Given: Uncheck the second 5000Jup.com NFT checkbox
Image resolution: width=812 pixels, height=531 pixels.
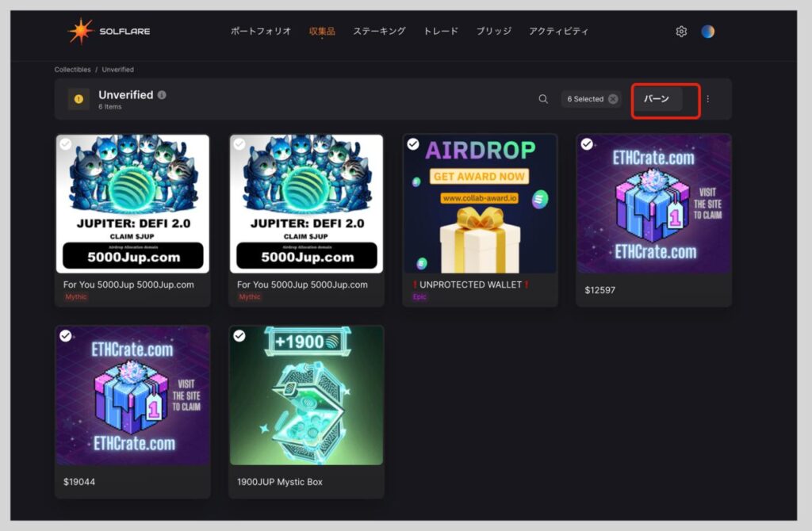Looking at the screenshot, I should coord(239,144).
